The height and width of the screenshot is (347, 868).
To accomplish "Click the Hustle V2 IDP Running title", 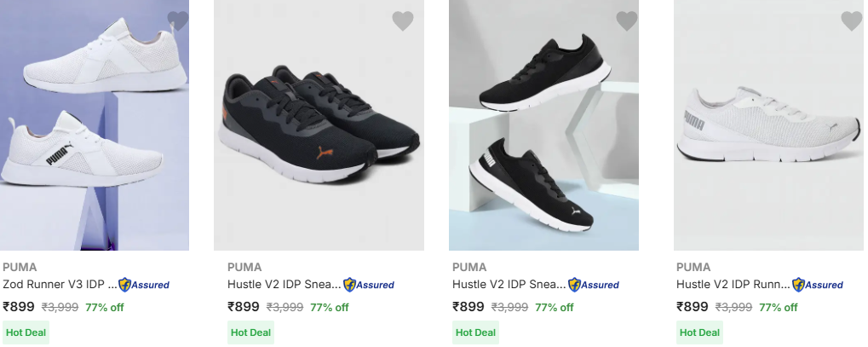I will coord(732,285).
